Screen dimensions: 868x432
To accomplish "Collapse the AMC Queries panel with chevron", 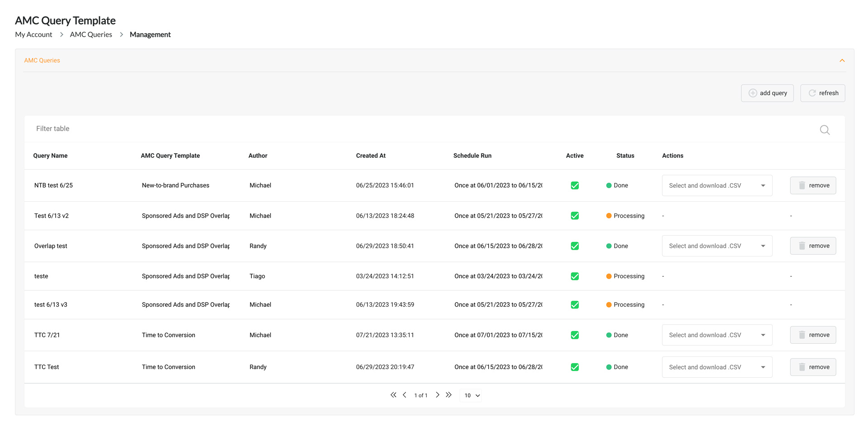I will (842, 61).
